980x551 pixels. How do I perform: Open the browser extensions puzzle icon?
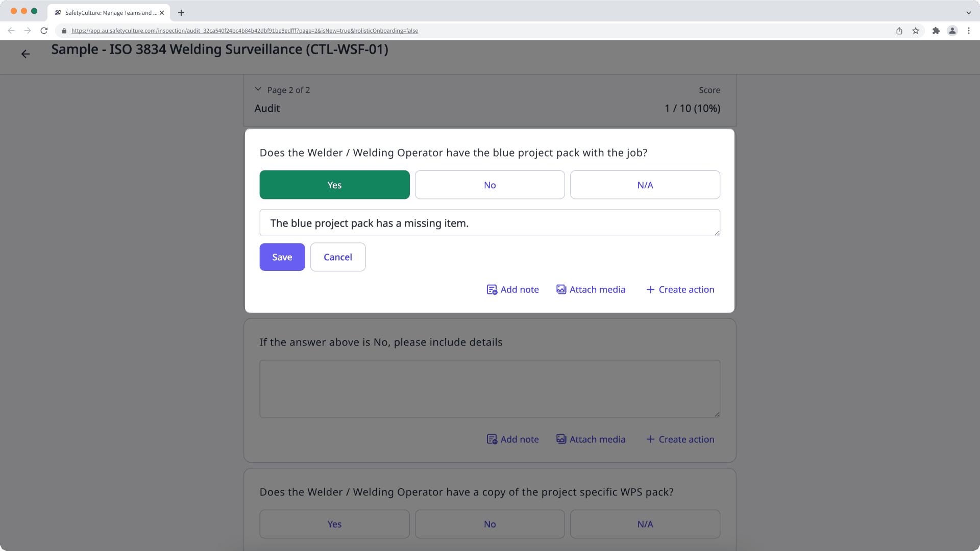(937, 31)
